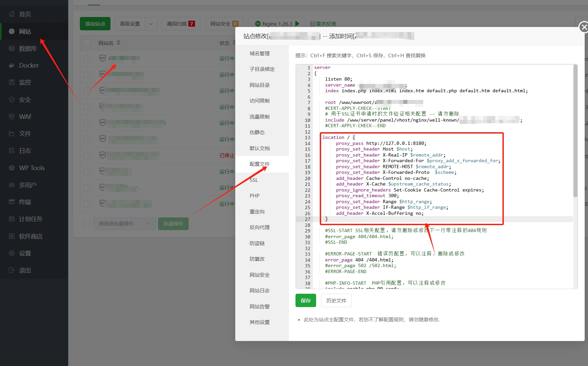
Task: Open the 数据库 database icon
Action: pos(12,48)
